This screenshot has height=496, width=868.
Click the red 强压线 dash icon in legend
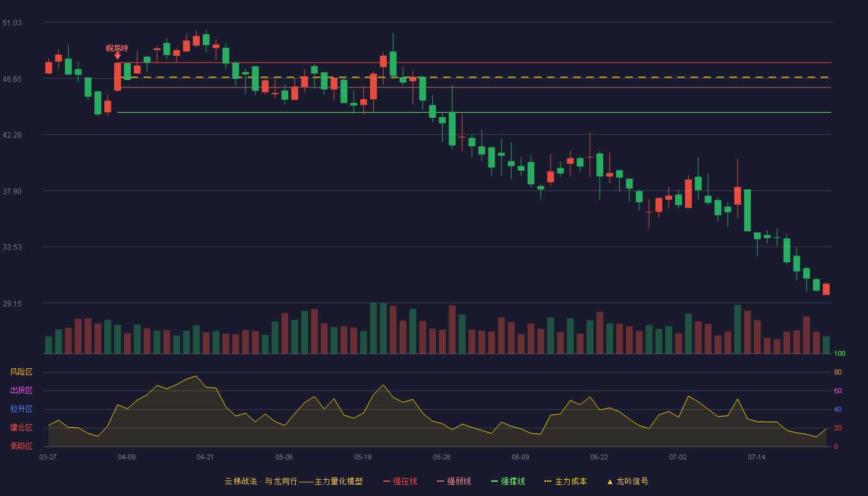pos(386,482)
